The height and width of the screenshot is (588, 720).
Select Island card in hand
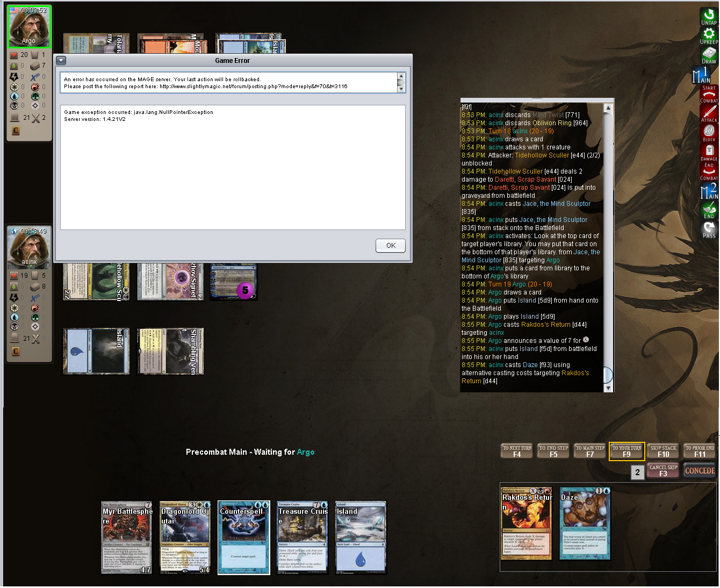click(x=361, y=538)
